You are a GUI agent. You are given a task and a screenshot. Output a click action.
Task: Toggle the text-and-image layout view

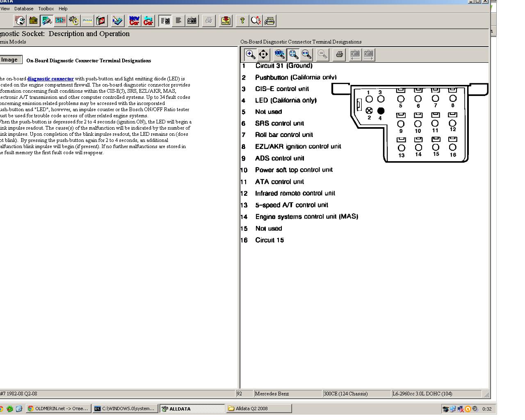coord(165,21)
